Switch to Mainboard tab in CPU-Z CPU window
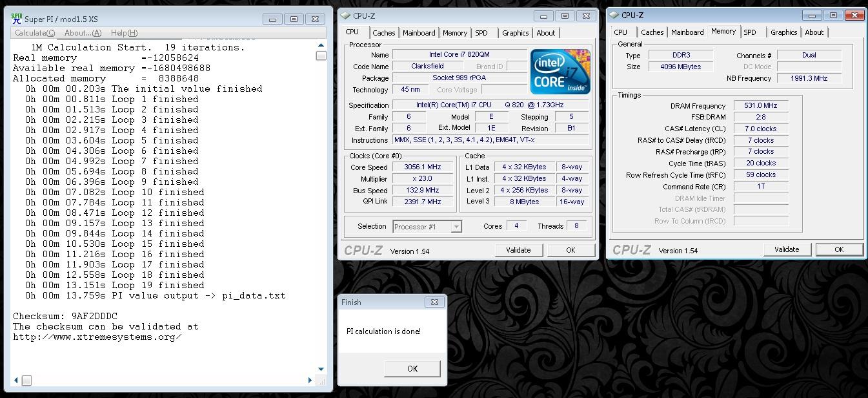The width and height of the screenshot is (868, 398). coord(419,33)
